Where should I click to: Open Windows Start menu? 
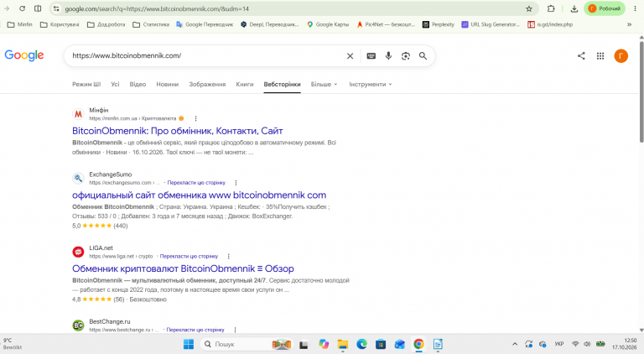[x=189, y=344]
